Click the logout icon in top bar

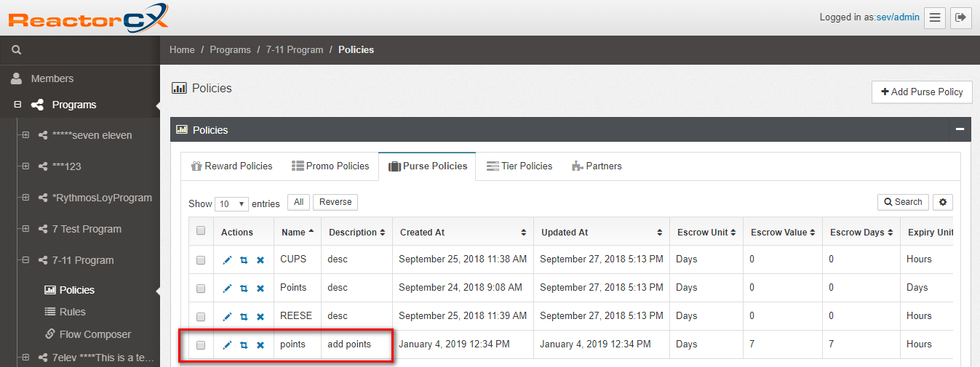coord(961,17)
